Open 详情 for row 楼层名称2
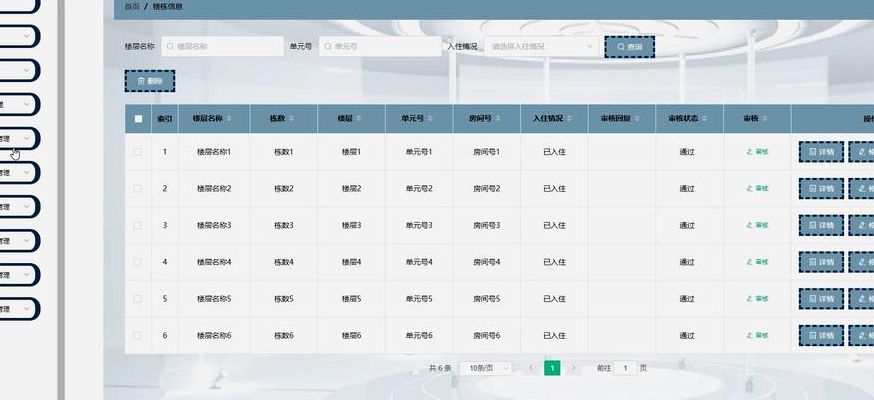 coord(821,188)
